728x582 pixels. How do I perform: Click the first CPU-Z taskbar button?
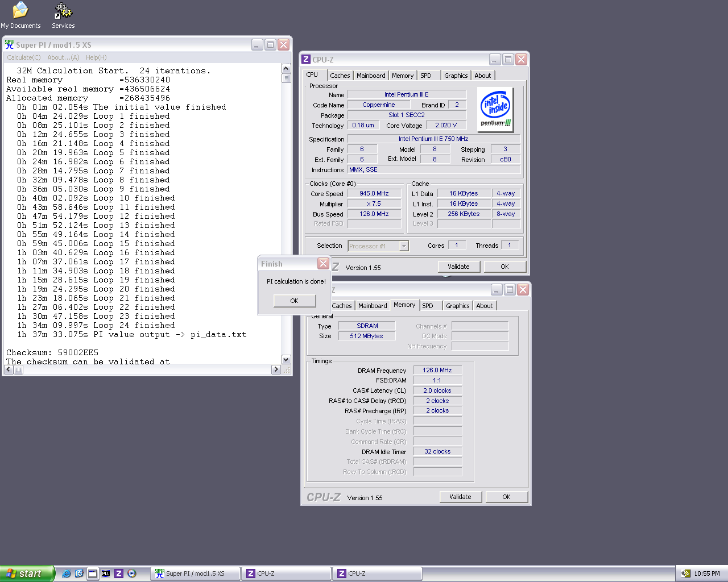(x=286, y=573)
